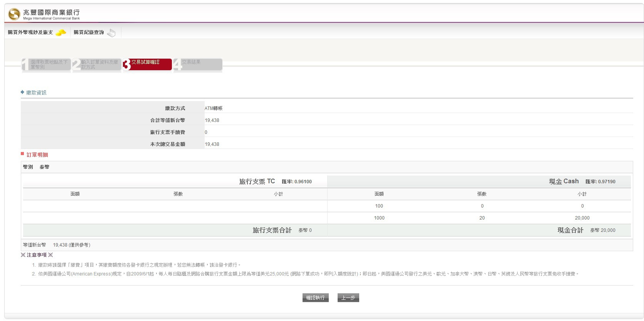Go to step 1 選擇取票地點及下單幣別
Image resolution: width=644 pixels, height=321 pixels.
point(46,64)
